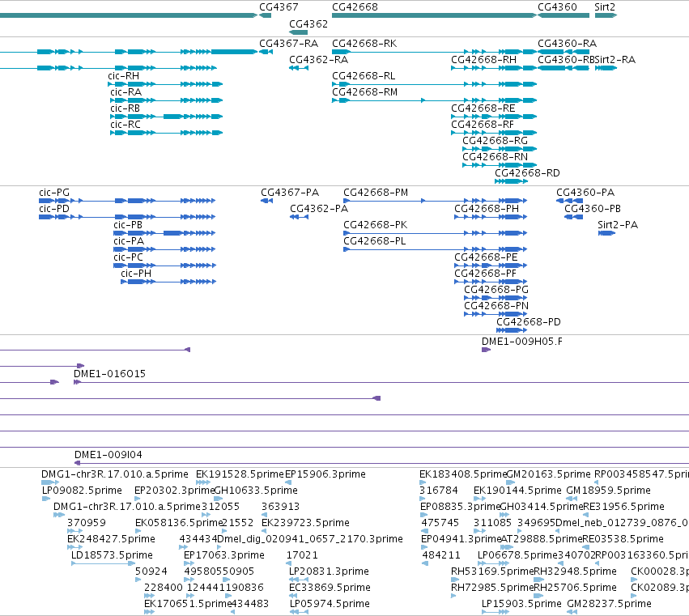Select protein cic-PH

click(x=136, y=274)
